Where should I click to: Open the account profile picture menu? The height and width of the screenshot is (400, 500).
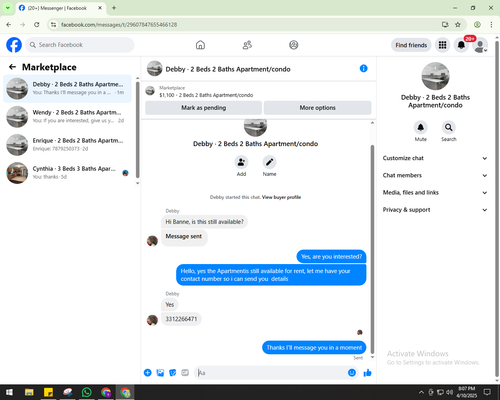coord(480,45)
